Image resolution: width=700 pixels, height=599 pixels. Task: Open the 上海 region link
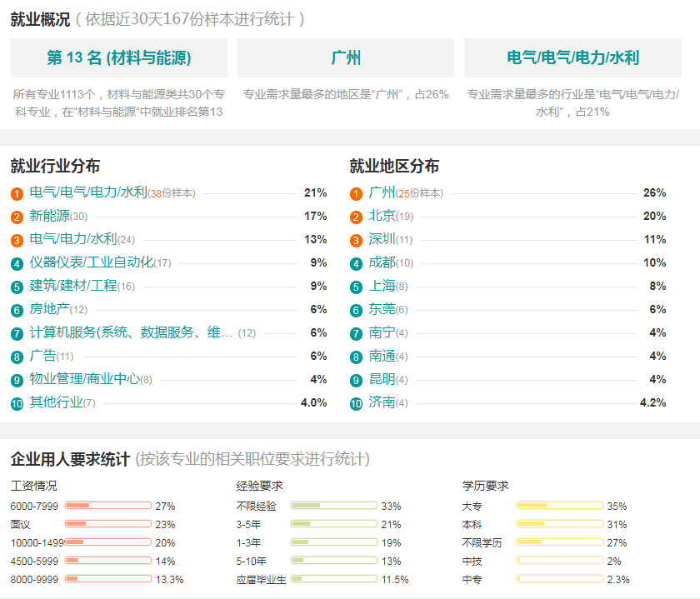pyautogui.click(x=382, y=285)
